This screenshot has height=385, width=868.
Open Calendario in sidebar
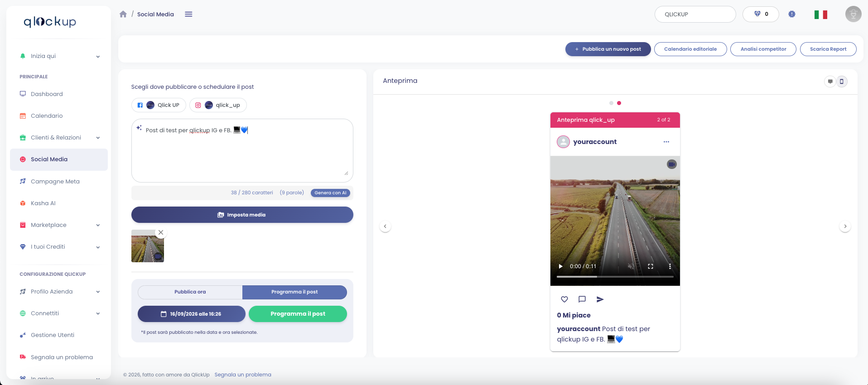59,116
